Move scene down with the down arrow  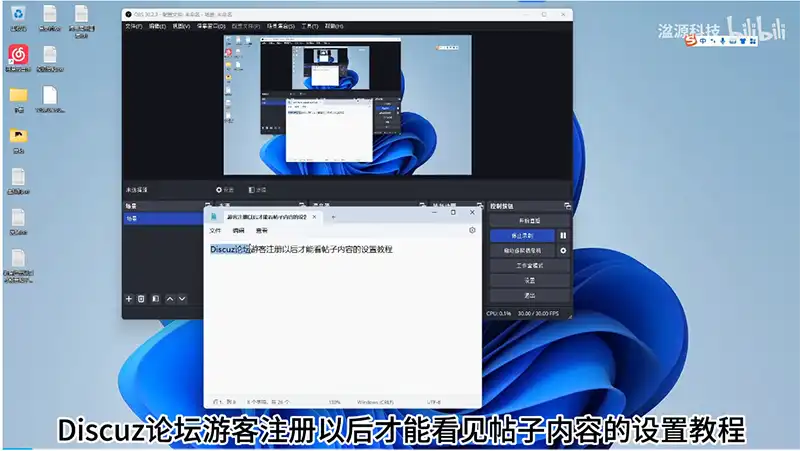tap(182, 298)
